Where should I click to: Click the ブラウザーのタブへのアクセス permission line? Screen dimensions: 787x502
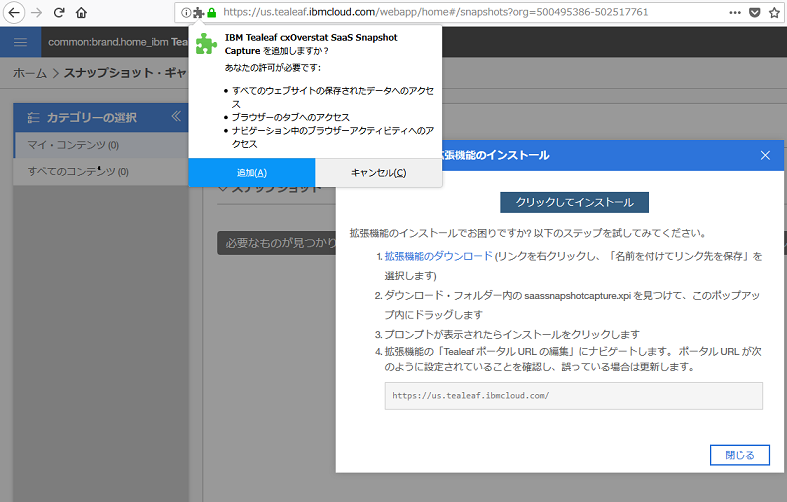(291, 117)
